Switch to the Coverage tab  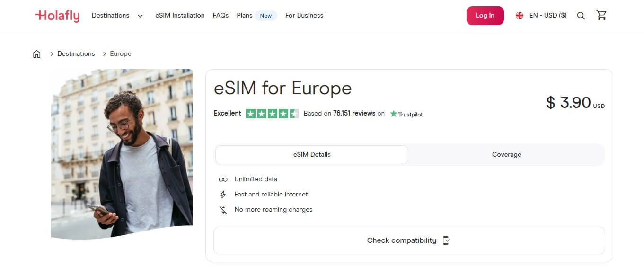pyautogui.click(x=506, y=155)
